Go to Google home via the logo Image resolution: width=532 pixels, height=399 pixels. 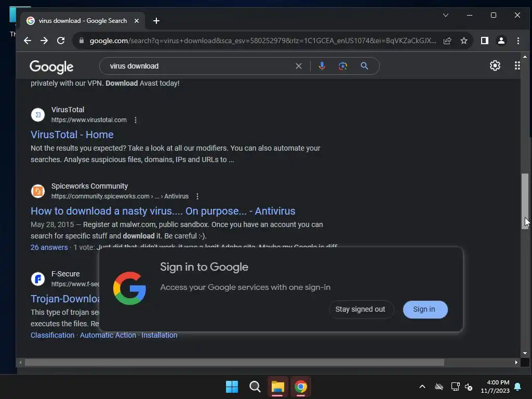pos(51,67)
